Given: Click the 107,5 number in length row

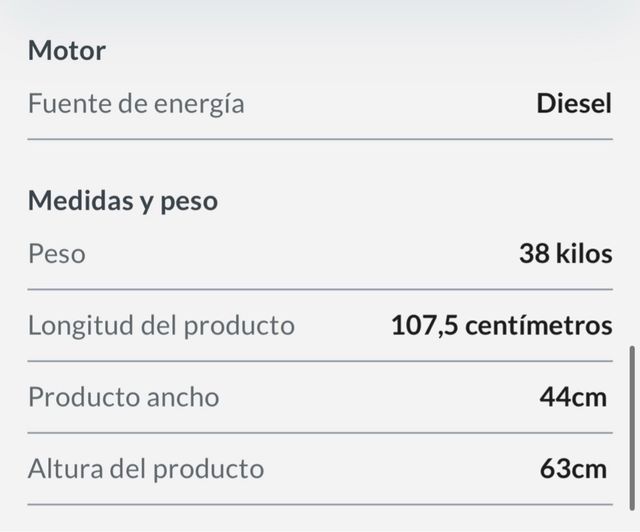Looking at the screenshot, I should tap(425, 325).
